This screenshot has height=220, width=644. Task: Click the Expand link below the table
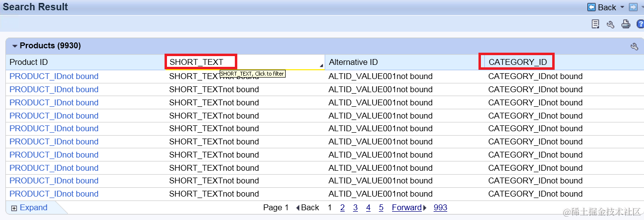(34, 208)
